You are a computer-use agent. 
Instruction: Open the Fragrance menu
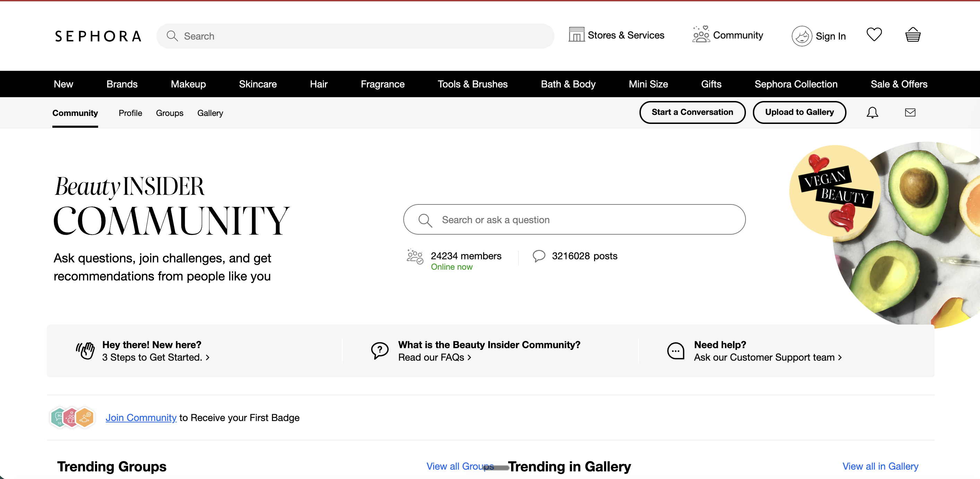(x=383, y=84)
